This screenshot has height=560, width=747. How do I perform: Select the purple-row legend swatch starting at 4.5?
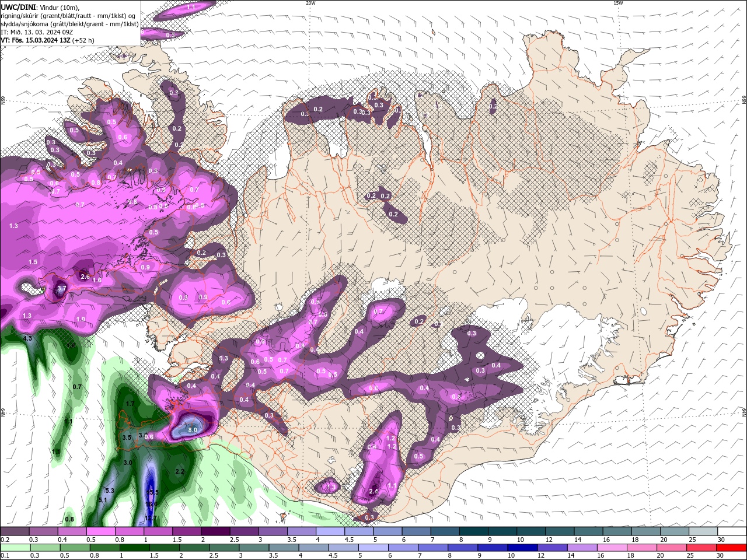[359, 531]
